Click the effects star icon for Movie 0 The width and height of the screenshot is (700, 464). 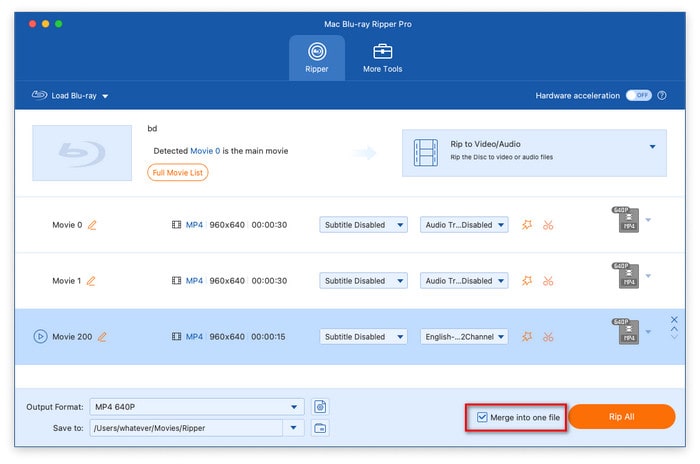click(527, 225)
